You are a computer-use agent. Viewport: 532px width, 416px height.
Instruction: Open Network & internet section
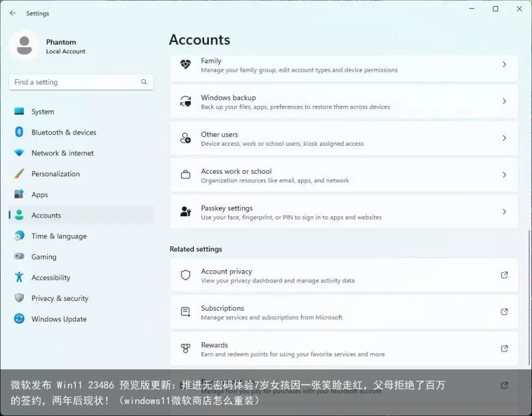(x=81, y=153)
